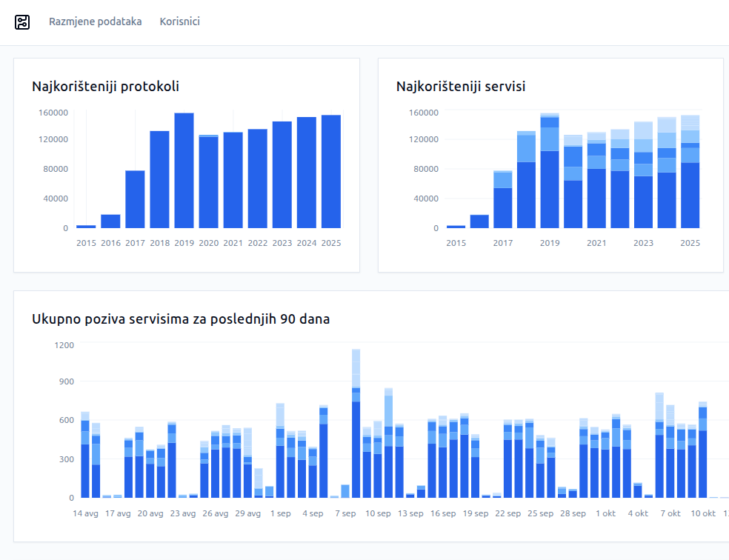729x560 pixels.
Task: Open the Razmjene podataka page
Action: click(x=95, y=21)
